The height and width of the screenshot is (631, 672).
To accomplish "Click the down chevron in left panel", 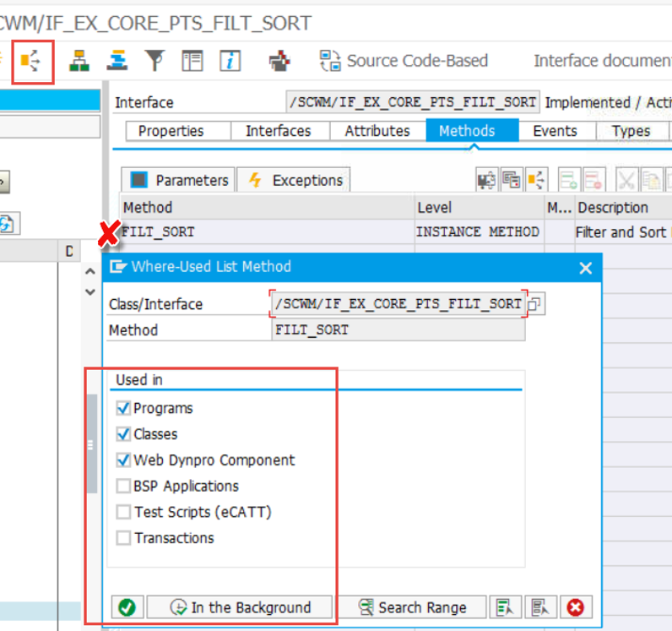I will click(x=90, y=292).
